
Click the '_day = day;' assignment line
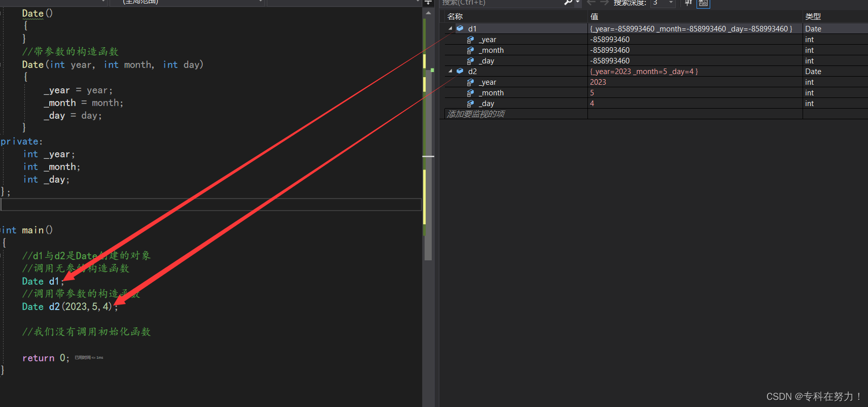73,116
